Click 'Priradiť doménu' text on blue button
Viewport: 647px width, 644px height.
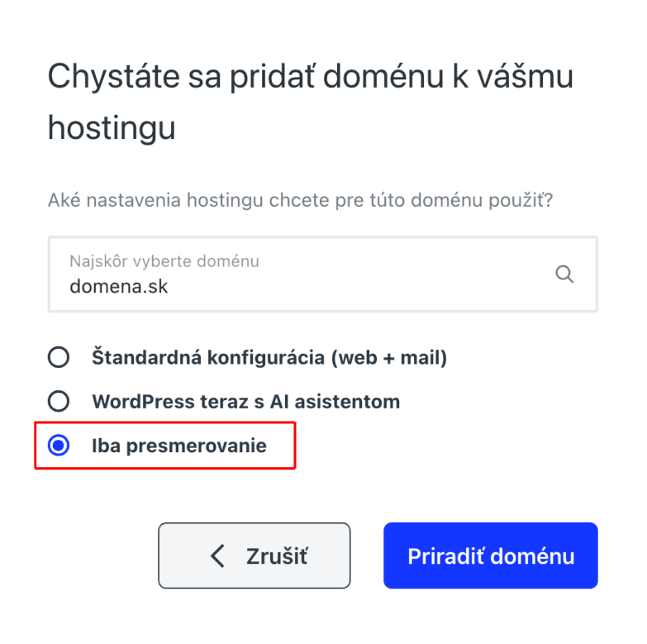pyautogui.click(x=490, y=556)
